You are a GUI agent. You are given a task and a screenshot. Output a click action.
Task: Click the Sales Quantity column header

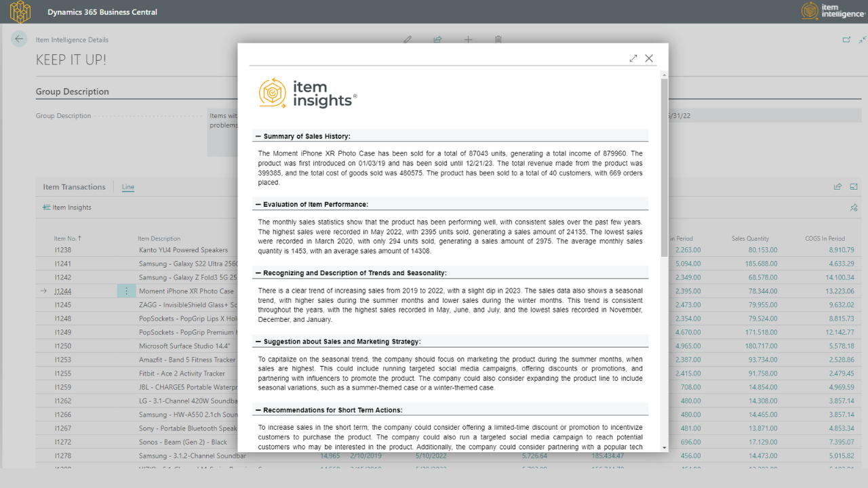point(750,239)
